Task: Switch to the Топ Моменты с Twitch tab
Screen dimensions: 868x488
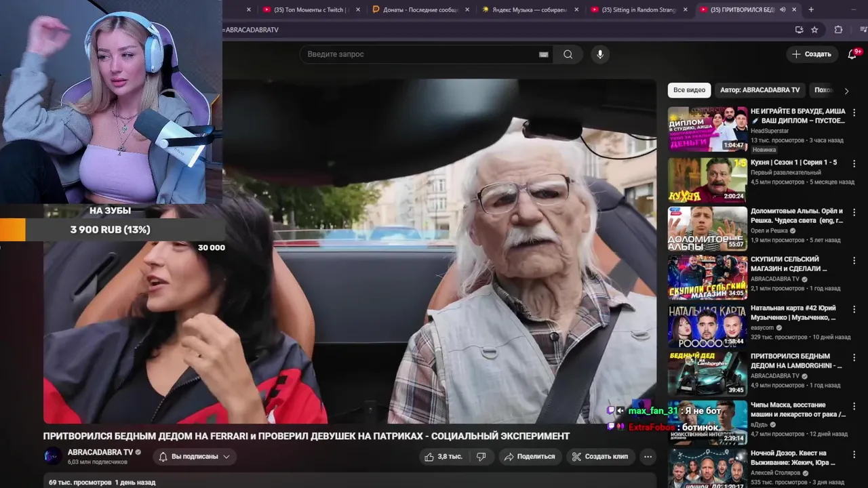Action: pos(311,9)
